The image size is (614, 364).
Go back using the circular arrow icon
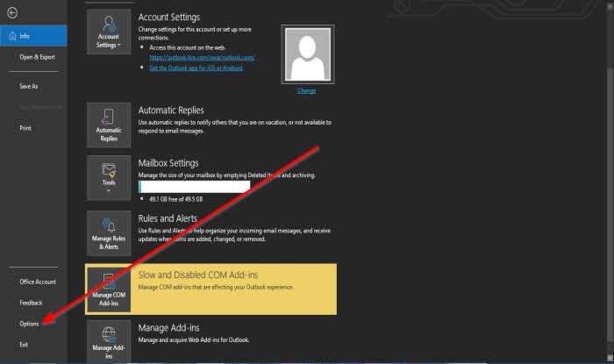point(12,13)
